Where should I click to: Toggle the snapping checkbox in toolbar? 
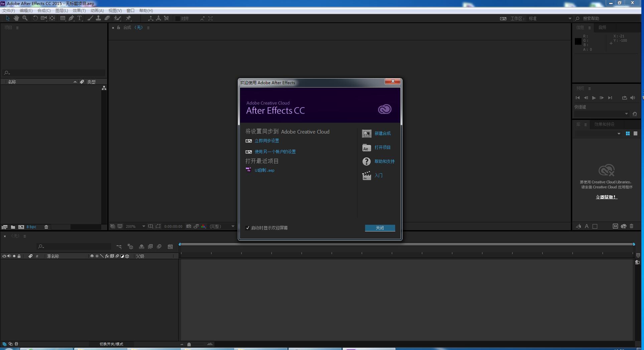point(178,19)
